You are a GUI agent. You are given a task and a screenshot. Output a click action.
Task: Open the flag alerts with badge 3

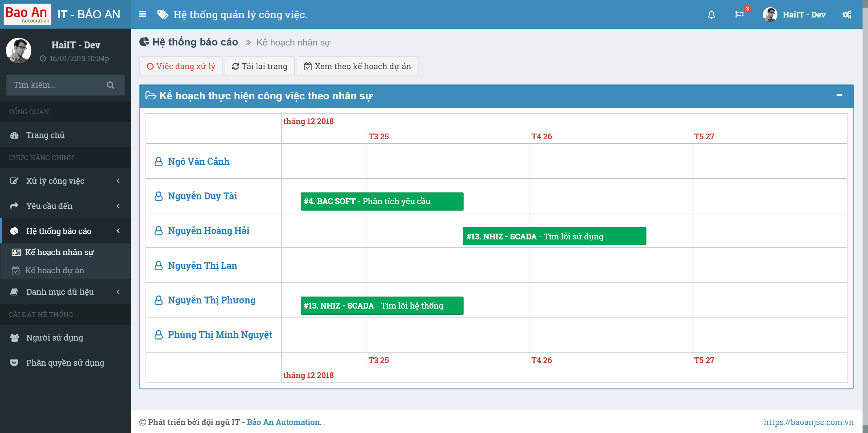[739, 15]
